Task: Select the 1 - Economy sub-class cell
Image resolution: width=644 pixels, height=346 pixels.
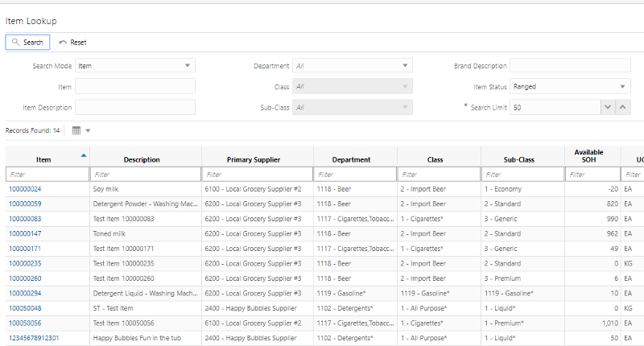Action: click(522, 189)
